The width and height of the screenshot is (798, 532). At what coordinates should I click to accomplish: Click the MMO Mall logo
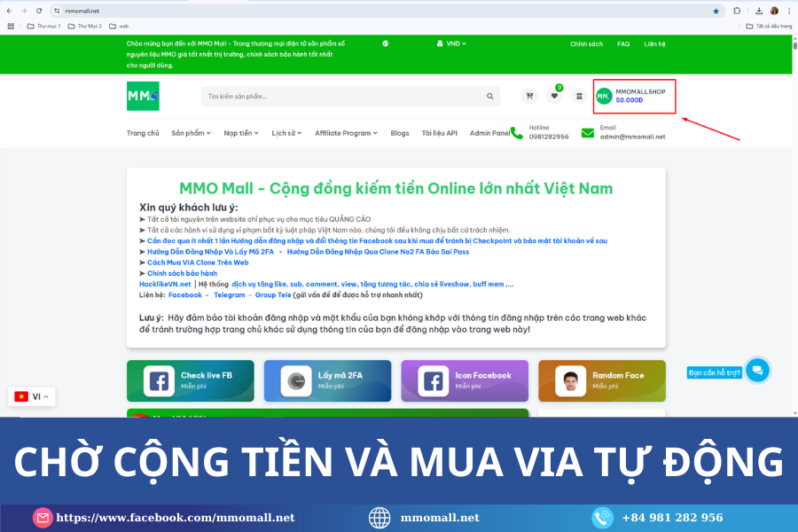143,96
